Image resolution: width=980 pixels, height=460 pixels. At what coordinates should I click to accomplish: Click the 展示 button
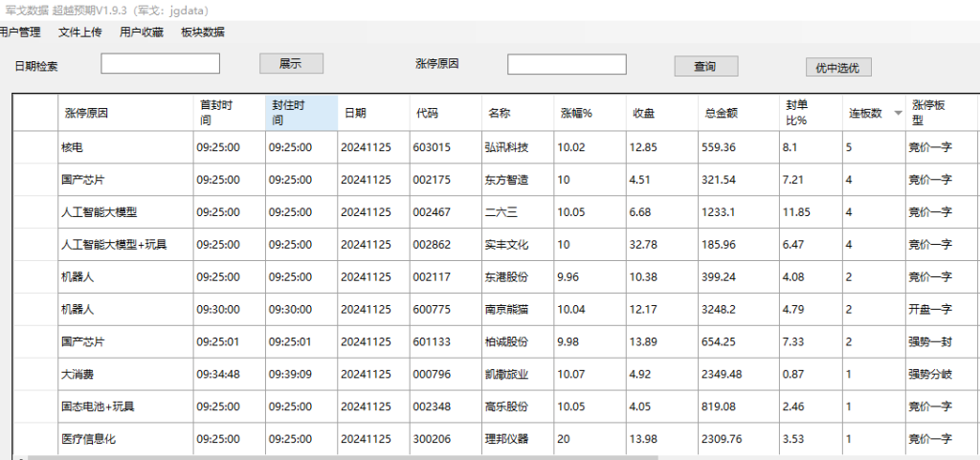[x=291, y=64]
